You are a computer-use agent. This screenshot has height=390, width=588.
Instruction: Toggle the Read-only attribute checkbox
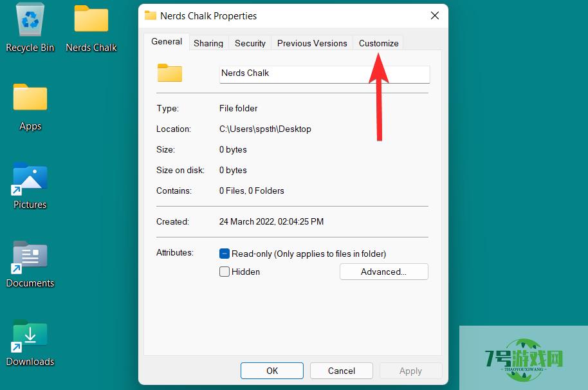(225, 254)
